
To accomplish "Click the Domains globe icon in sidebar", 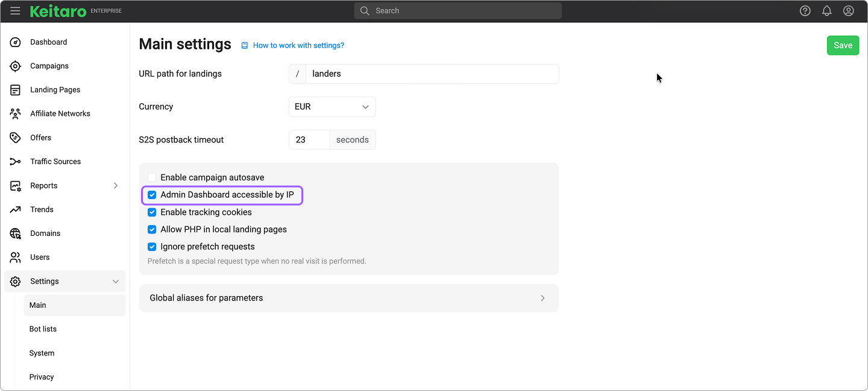I will (x=16, y=234).
